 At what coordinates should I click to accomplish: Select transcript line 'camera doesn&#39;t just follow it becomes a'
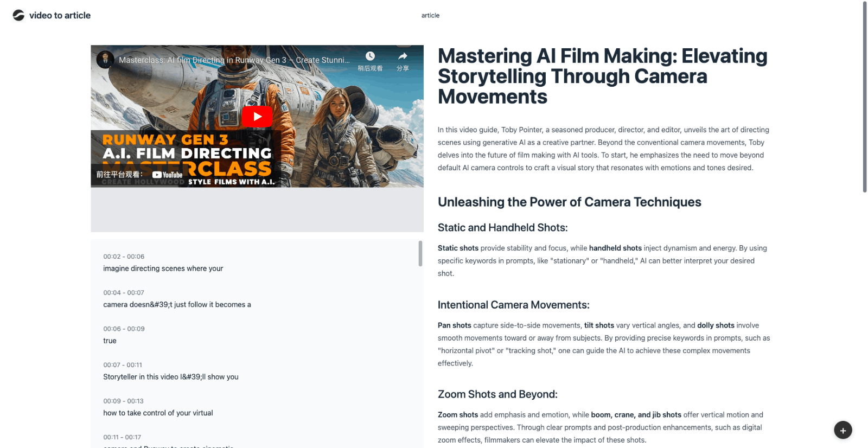pos(177,305)
